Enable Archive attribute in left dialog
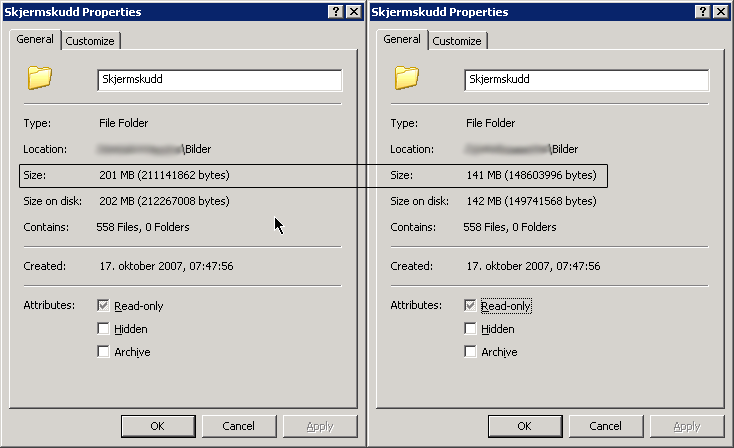This screenshot has width=734, height=448. click(x=103, y=352)
